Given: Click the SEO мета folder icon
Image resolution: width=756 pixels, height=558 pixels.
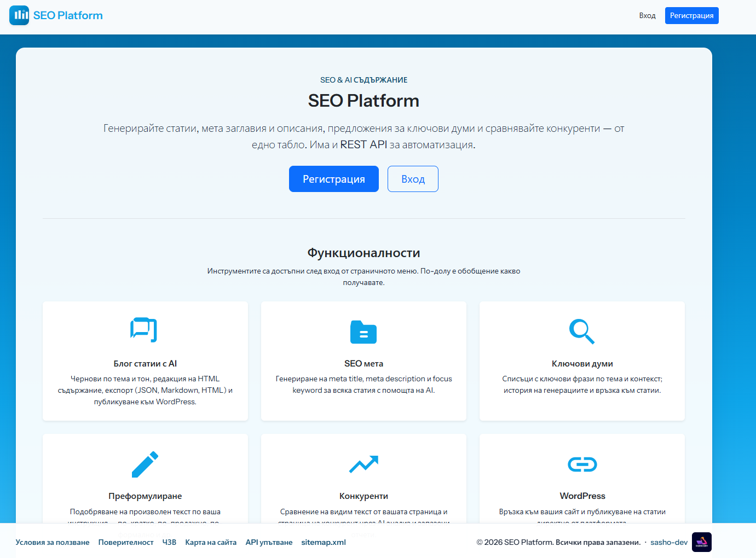Looking at the screenshot, I should pyautogui.click(x=363, y=332).
